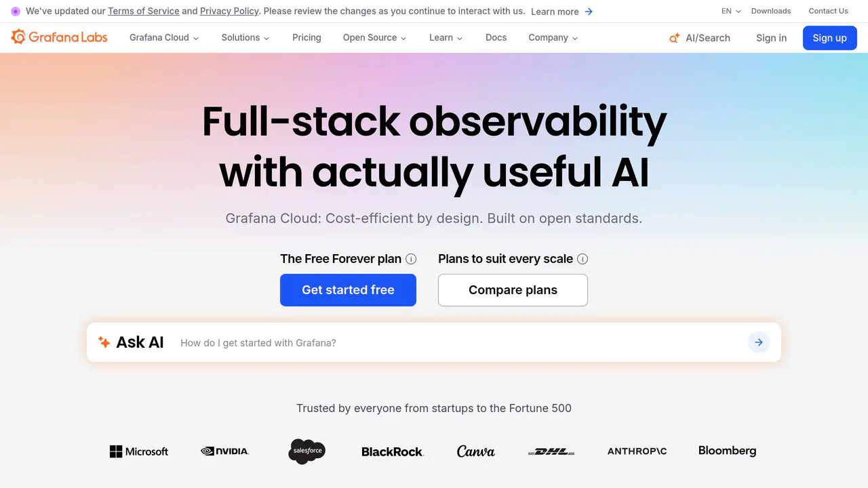Click the Salesforce cloud logo
The height and width of the screenshot is (488, 868).
tap(307, 451)
